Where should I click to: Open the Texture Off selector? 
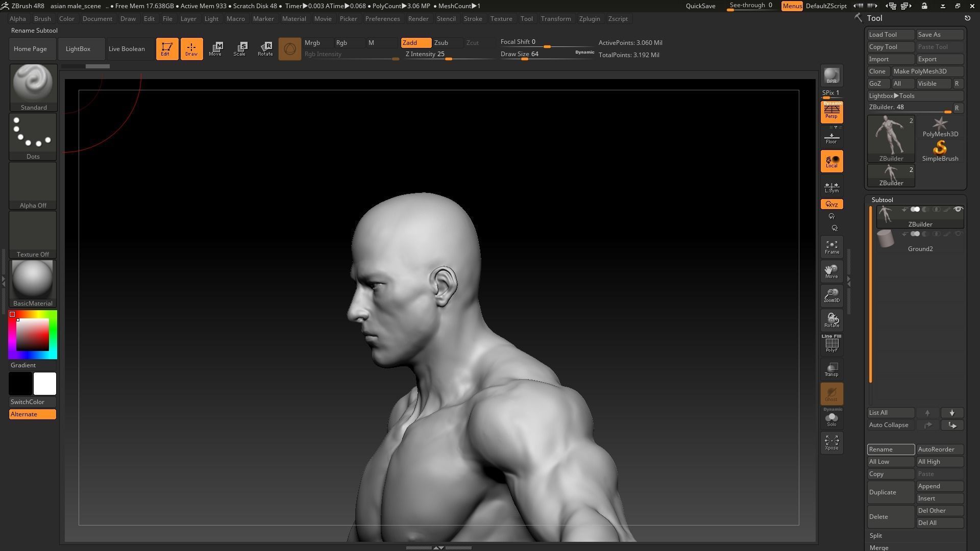[33, 234]
